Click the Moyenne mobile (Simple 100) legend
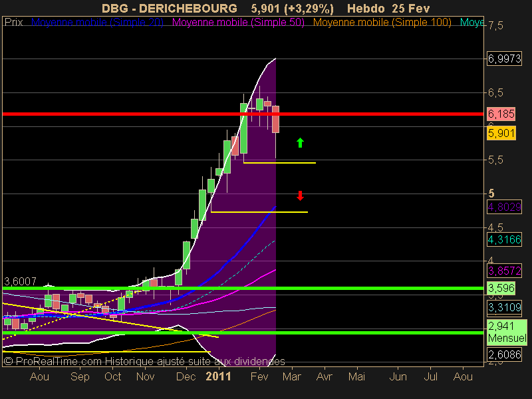Screen dimensions: 532x399 tap(382, 23)
